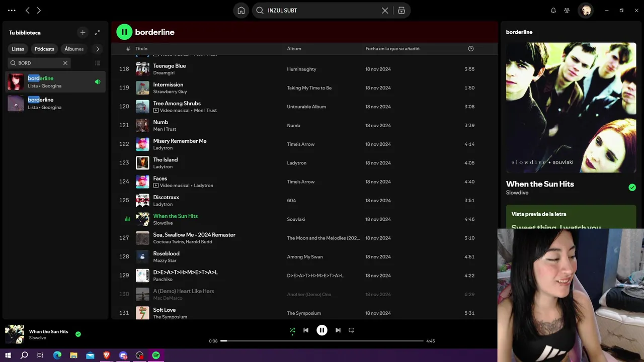This screenshot has height=362, width=644.
Task: Open the three-dot main menu
Action: point(12,10)
